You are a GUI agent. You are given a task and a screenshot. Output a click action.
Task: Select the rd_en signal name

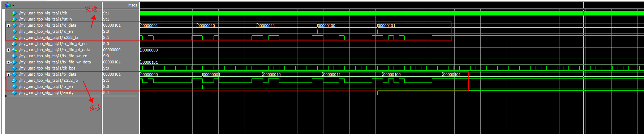pyautogui.click(x=46, y=31)
